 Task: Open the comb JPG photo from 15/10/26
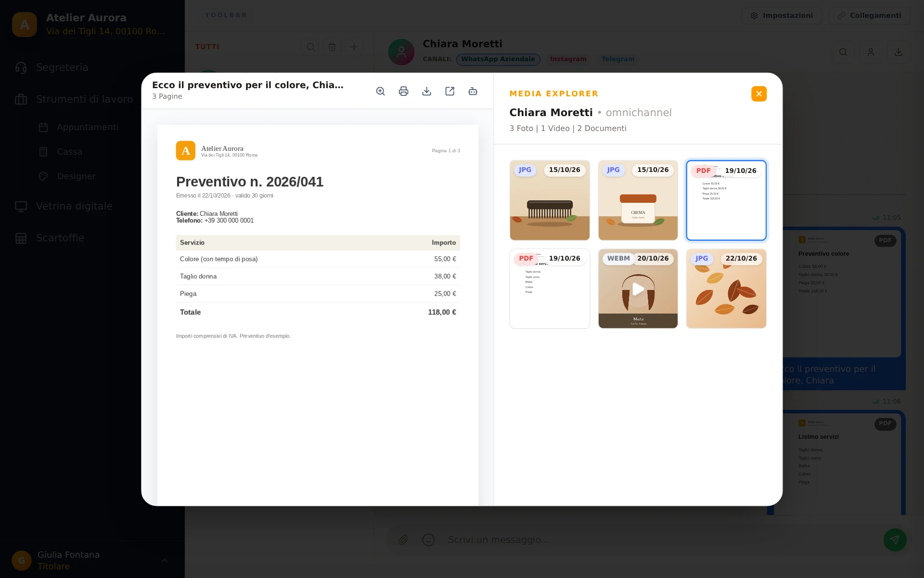[550, 200]
